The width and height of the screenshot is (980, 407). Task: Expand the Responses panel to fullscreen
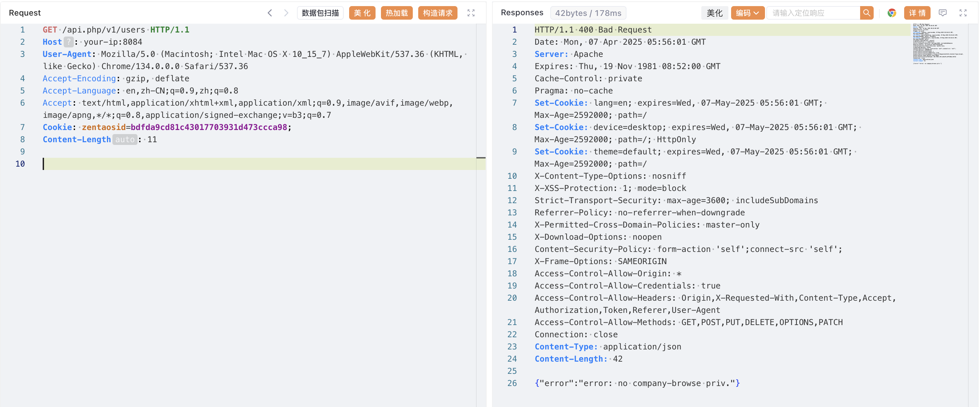pyautogui.click(x=963, y=13)
